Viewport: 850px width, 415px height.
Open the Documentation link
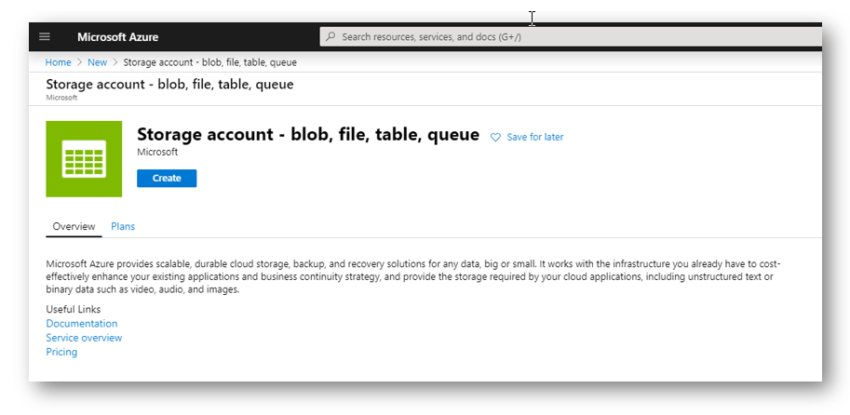[x=81, y=323]
